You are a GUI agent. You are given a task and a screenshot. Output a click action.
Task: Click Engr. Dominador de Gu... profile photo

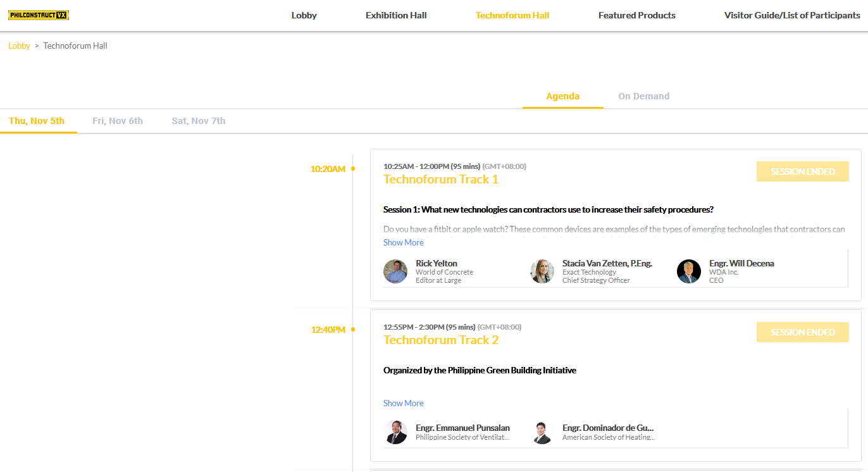coord(542,432)
